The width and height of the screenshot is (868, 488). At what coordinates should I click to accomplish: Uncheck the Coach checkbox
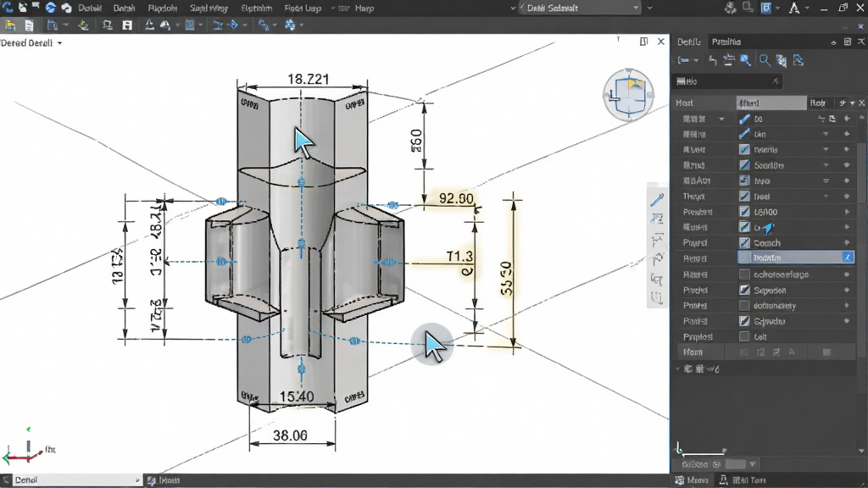[x=744, y=243]
